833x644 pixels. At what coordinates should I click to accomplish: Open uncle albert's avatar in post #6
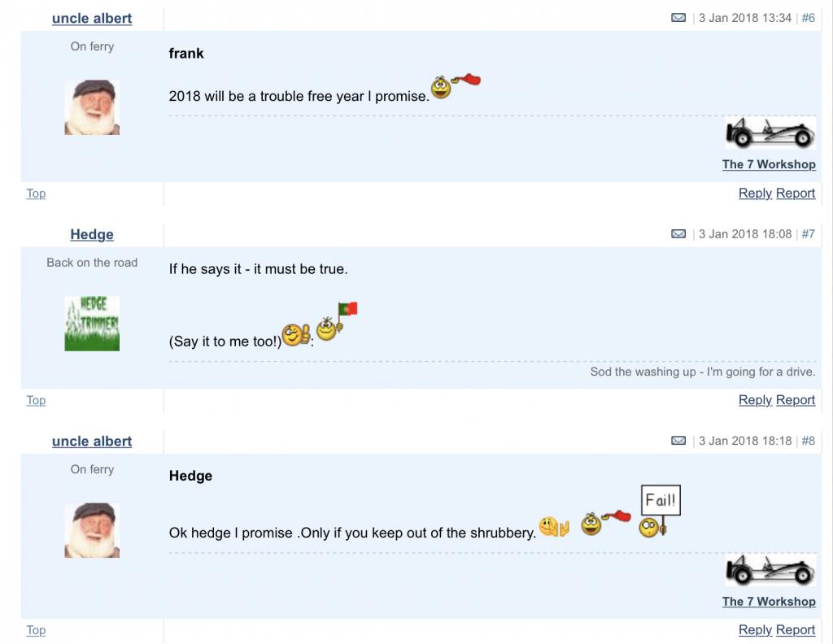[92, 107]
